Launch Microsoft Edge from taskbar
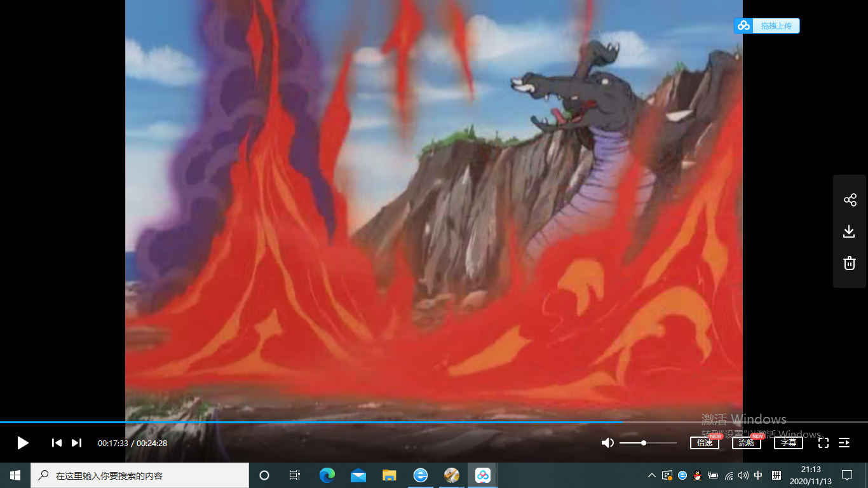This screenshot has height=488, width=868. pyautogui.click(x=327, y=475)
